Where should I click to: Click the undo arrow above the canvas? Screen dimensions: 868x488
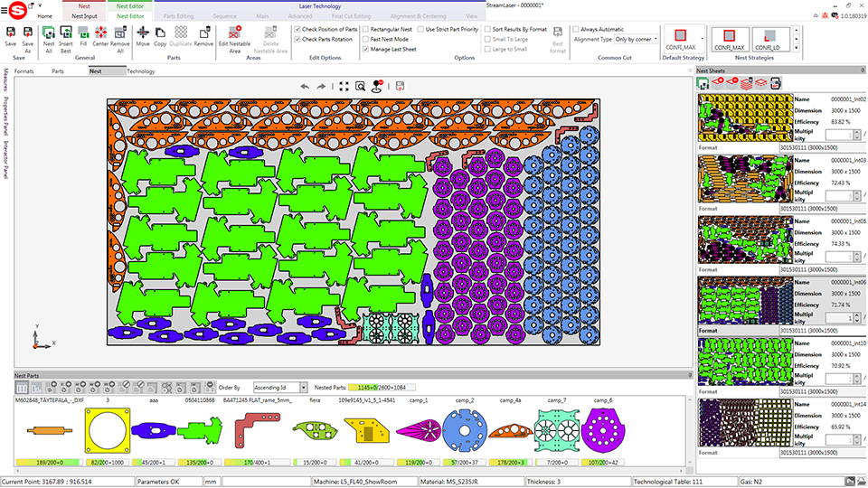pyautogui.click(x=305, y=86)
